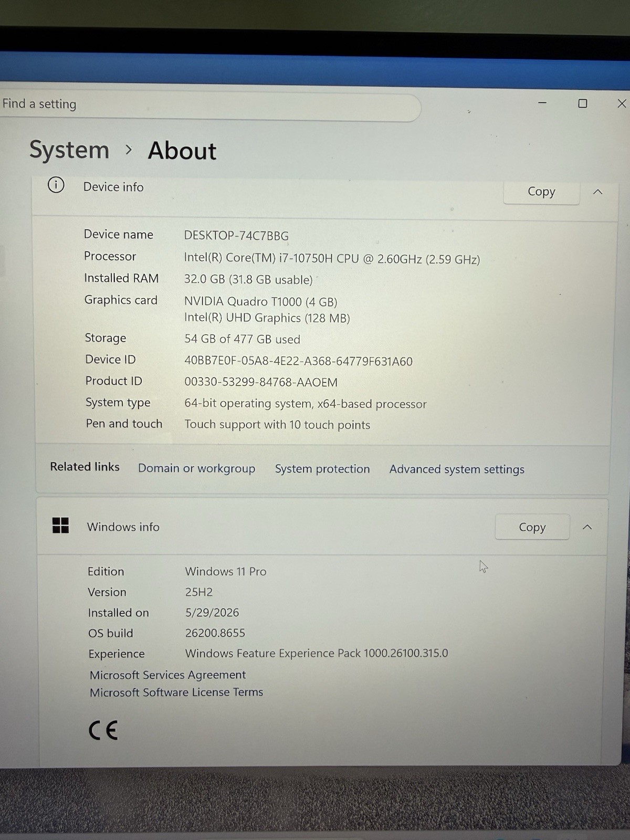Collapse the Device info section chevron
The height and width of the screenshot is (840, 630).
[x=597, y=192]
